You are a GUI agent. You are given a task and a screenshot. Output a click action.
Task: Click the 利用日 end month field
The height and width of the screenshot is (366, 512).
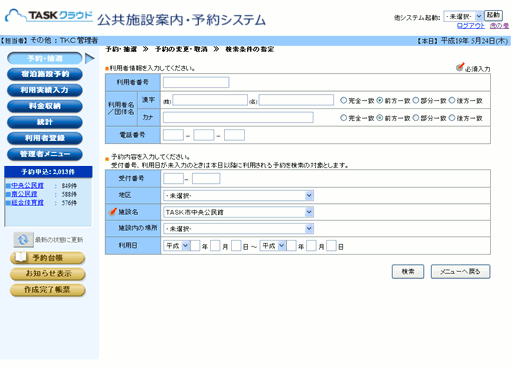click(x=311, y=246)
